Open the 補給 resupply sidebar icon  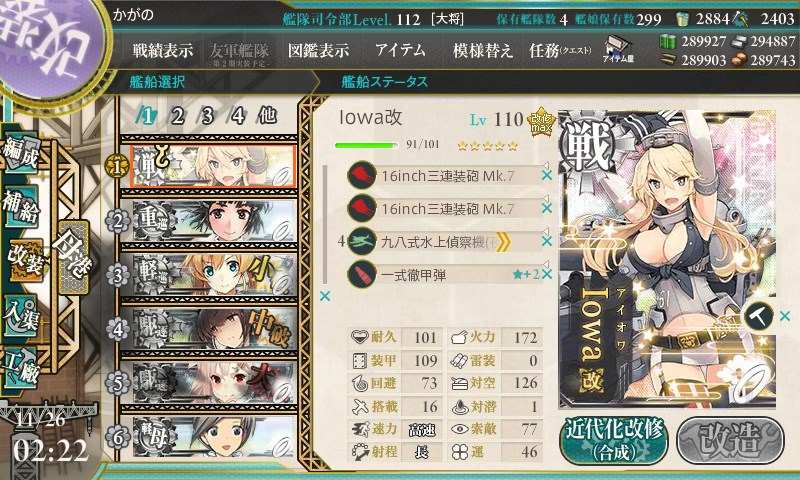pos(22,207)
